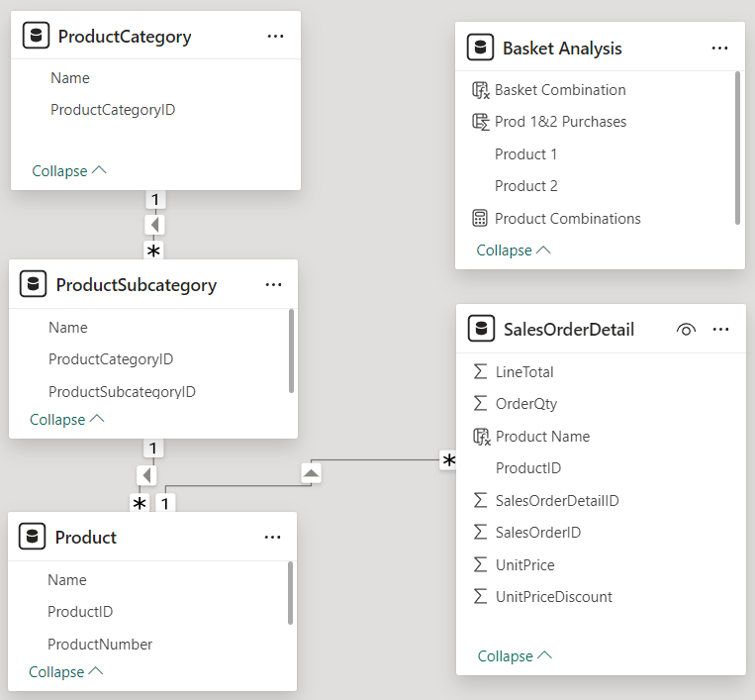Open more options menu for Basket Analysis
Viewport: 755px width, 700px height.
(x=719, y=49)
